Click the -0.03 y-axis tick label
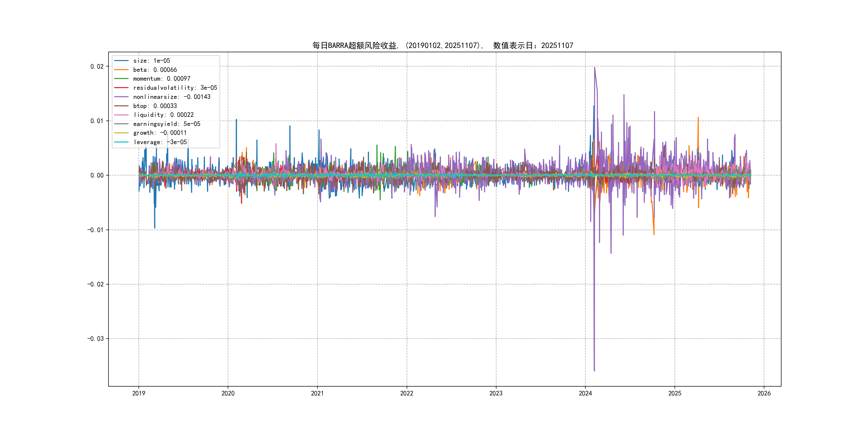 tap(95, 339)
